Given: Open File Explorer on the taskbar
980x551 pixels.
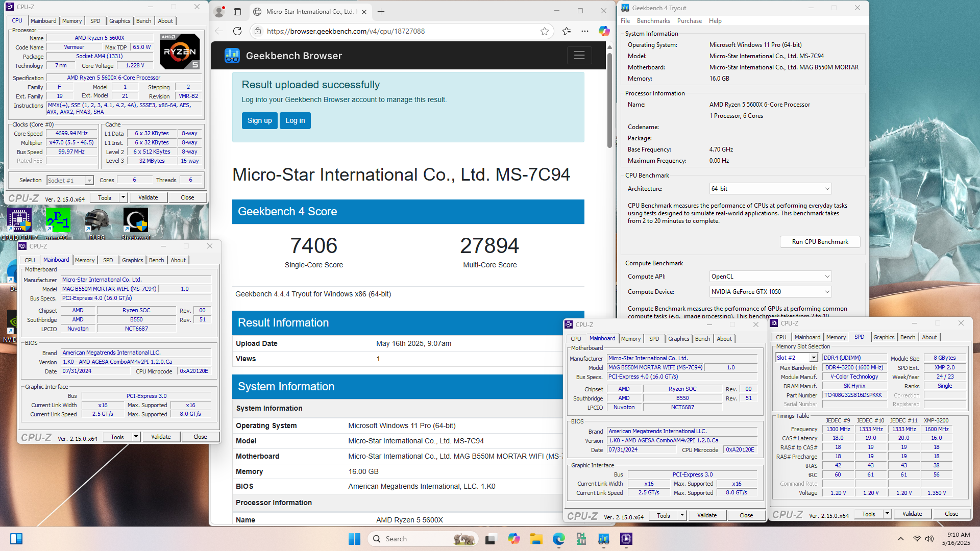Looking at the screenshot, I should tap(536, 539).
